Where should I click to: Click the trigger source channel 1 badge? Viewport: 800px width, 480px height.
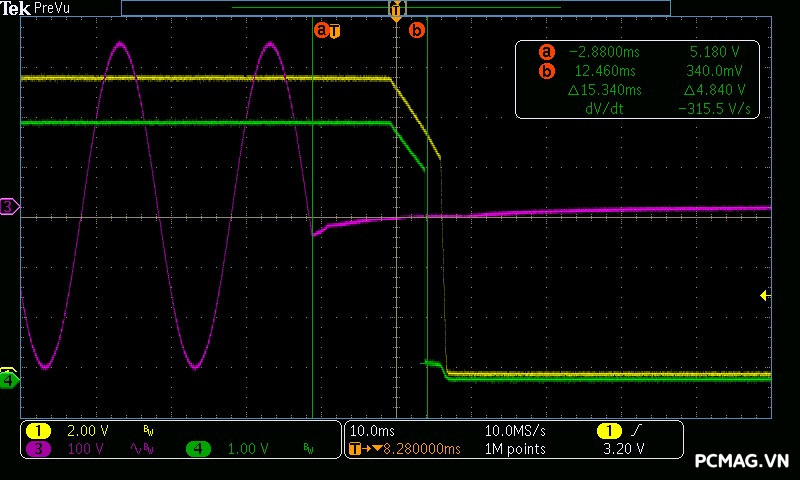pyautogui.click(x=609, y=431)
